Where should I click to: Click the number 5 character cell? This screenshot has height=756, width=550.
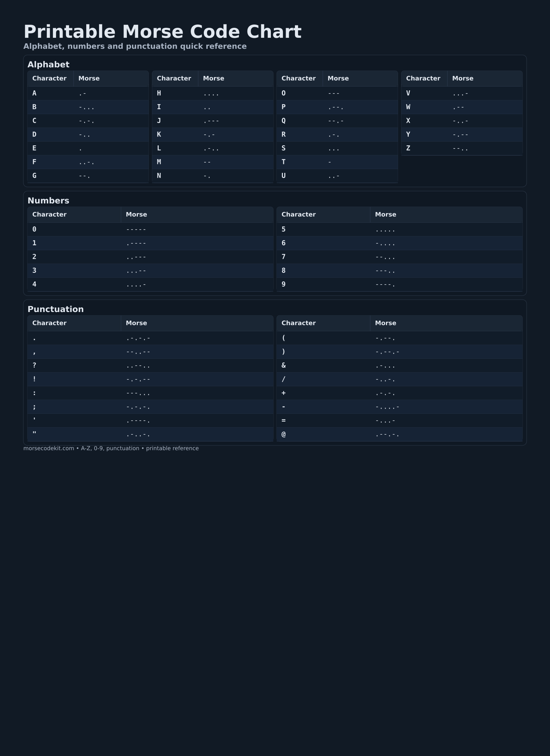tap(284, 229)
